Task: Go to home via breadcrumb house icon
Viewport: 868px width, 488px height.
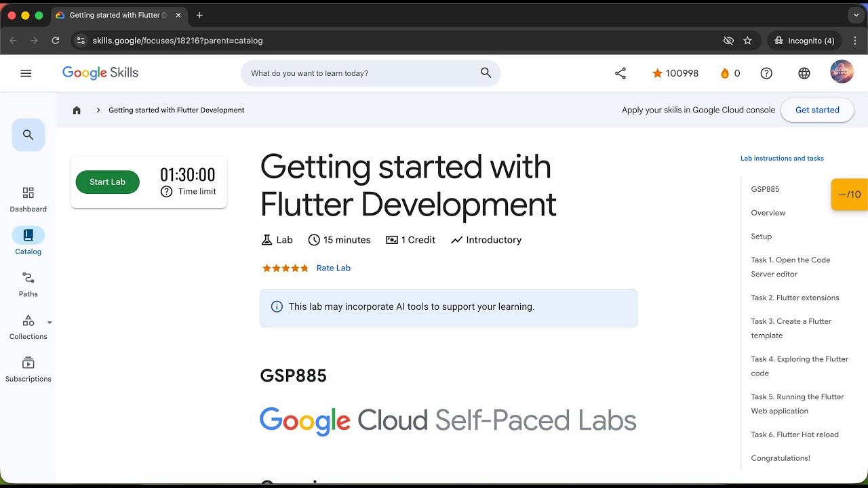Action: click(77, 110)
